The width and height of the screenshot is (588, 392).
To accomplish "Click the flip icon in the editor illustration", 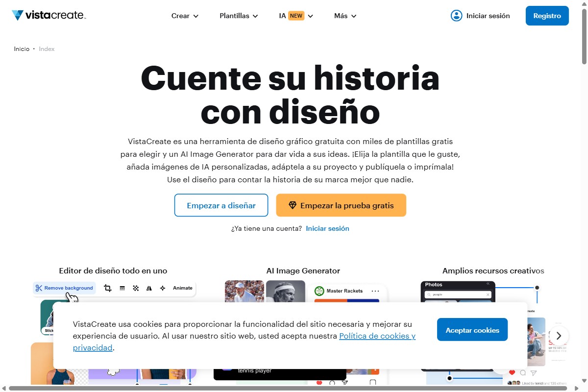I will tap(149, 288).
